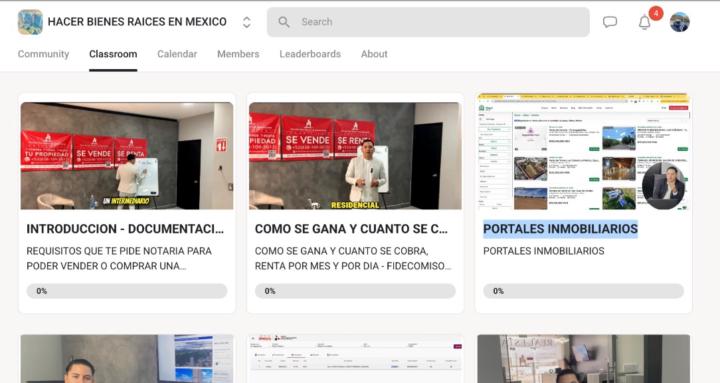Open the chat messages icon
The height and width of the screenshot is (383, 720).
(x=610, y=22)
